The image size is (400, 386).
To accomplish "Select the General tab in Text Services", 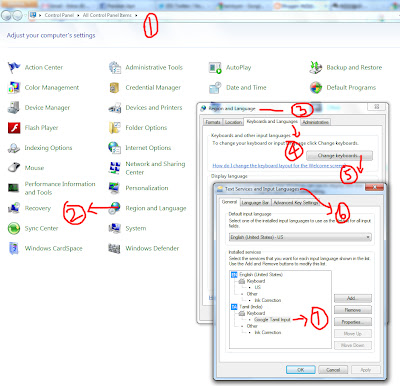I will 229,202.
